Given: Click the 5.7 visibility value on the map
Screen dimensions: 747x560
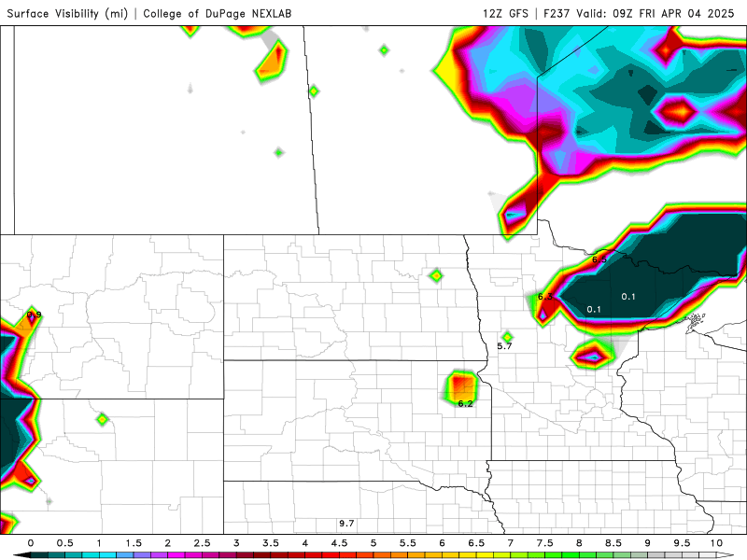Looking at the screenshot, I should point(504,346).
